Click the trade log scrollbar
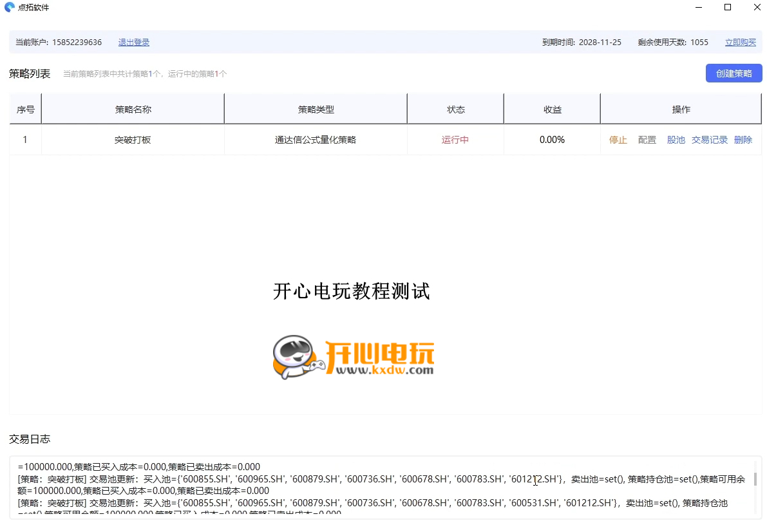The image size is (767, 532). pyautogui.click(x=755, y=480)
